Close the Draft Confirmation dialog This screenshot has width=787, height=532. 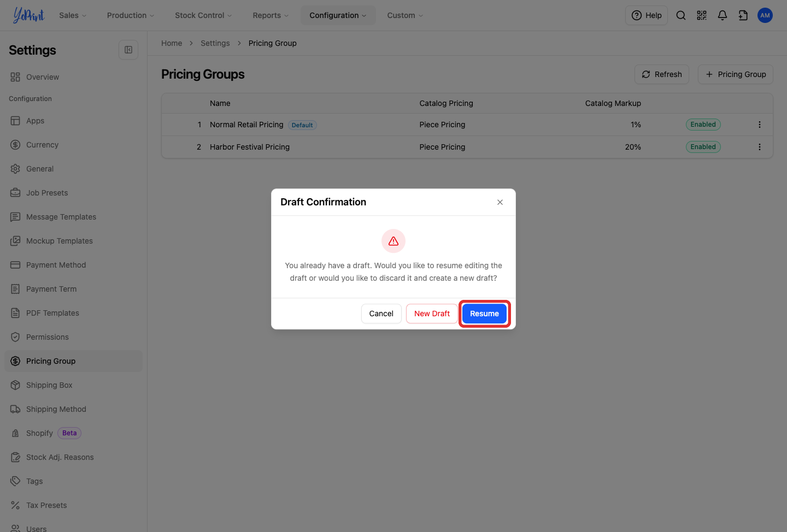coord(500,202)
